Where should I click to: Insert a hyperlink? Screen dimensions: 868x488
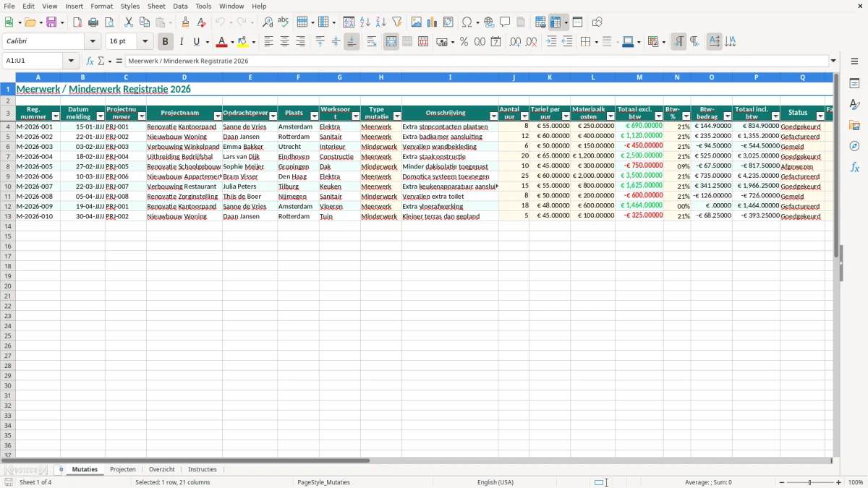pyautogui.click(x=489, y=22)
